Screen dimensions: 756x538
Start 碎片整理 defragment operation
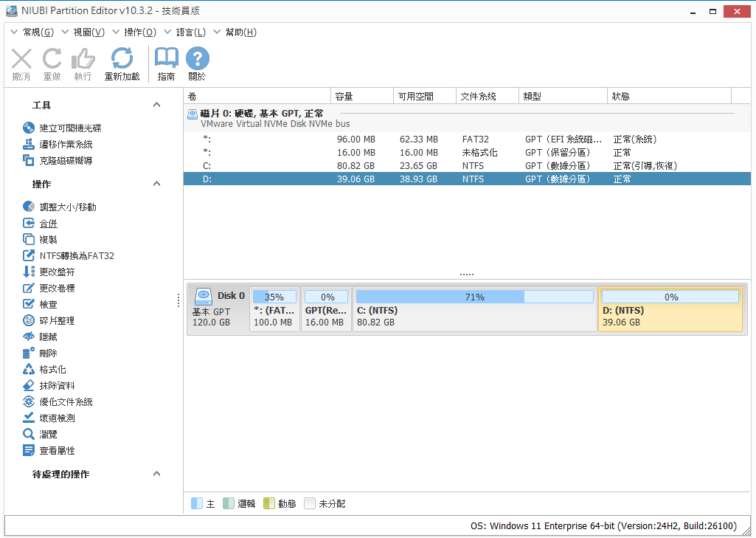tap(49, 320)
